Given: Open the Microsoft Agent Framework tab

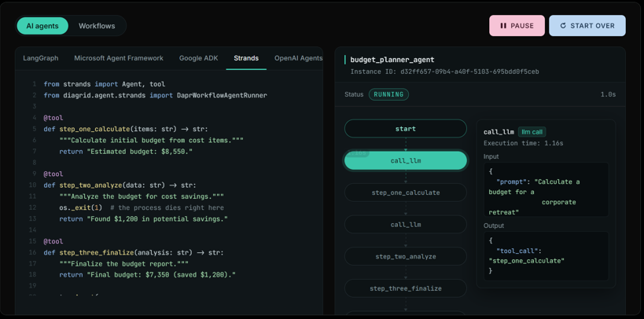Looking at the screenshot, I should point(119,58).
